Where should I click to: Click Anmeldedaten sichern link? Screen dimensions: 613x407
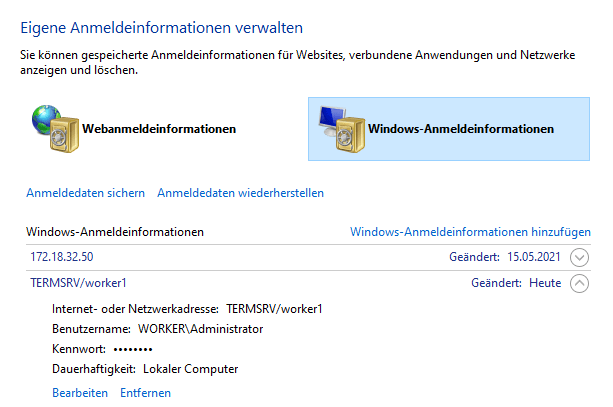[x=85, y=192]
